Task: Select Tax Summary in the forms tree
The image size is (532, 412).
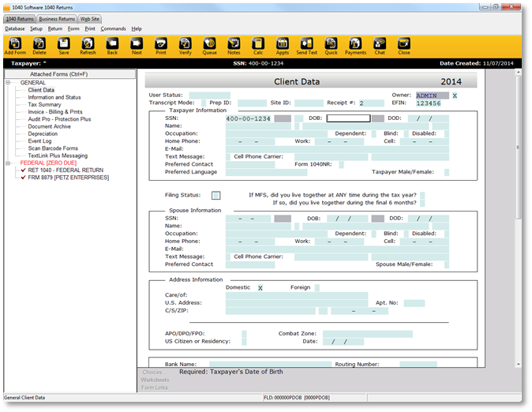Action: 44,105
